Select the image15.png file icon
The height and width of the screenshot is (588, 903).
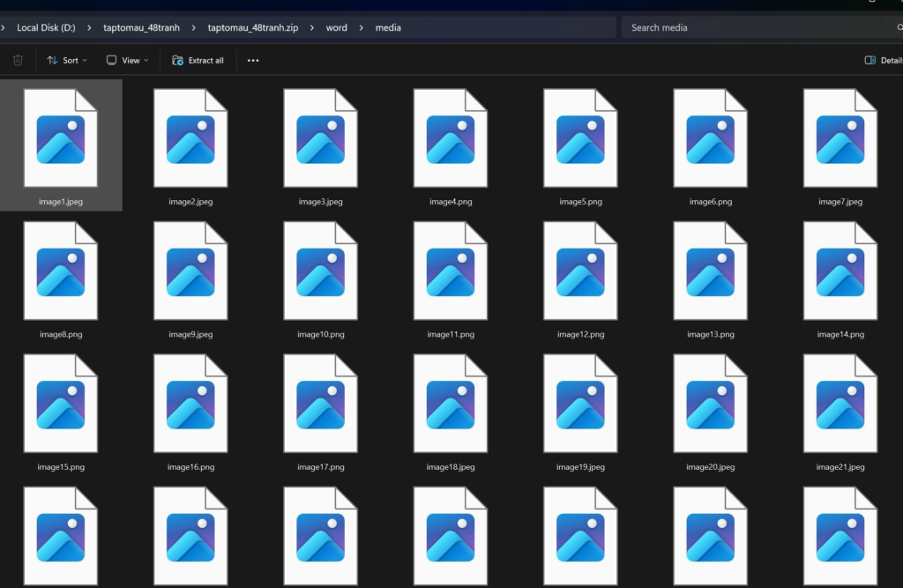[x=61, y=404]
